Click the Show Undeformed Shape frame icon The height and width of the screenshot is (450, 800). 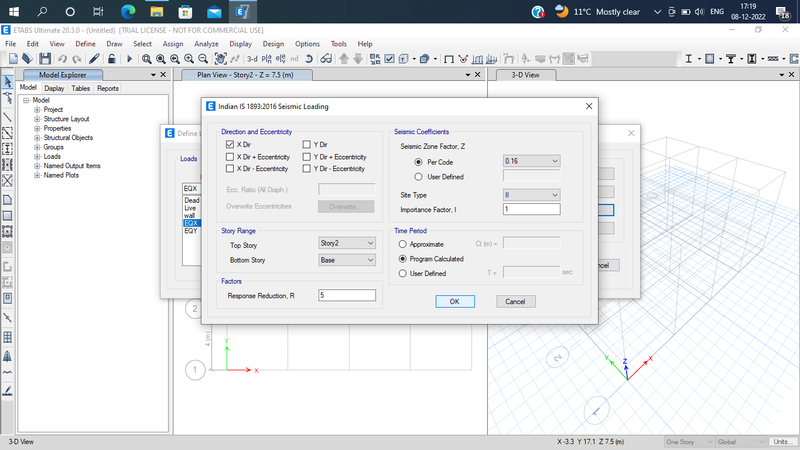tap(448, 59)
